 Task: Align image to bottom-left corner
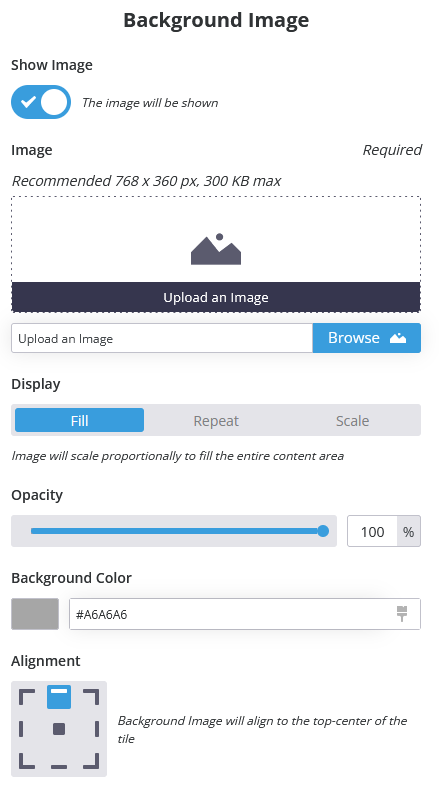[x=27, y=761]
